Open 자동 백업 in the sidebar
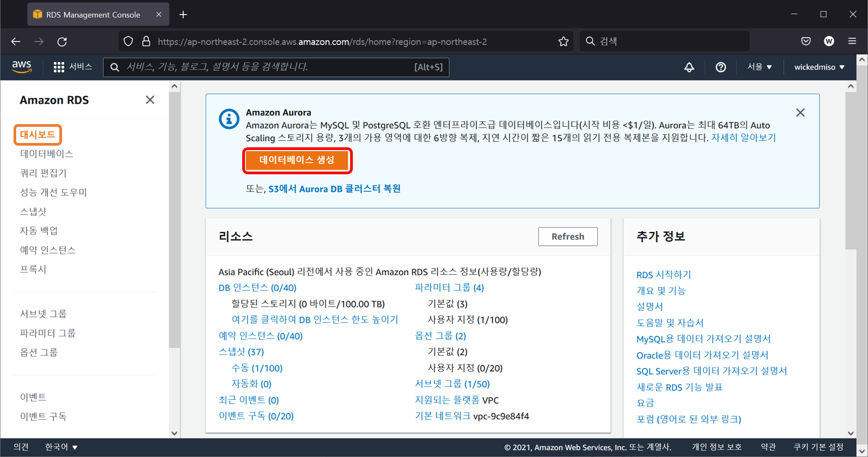The image size is (868, 457). 39,231
